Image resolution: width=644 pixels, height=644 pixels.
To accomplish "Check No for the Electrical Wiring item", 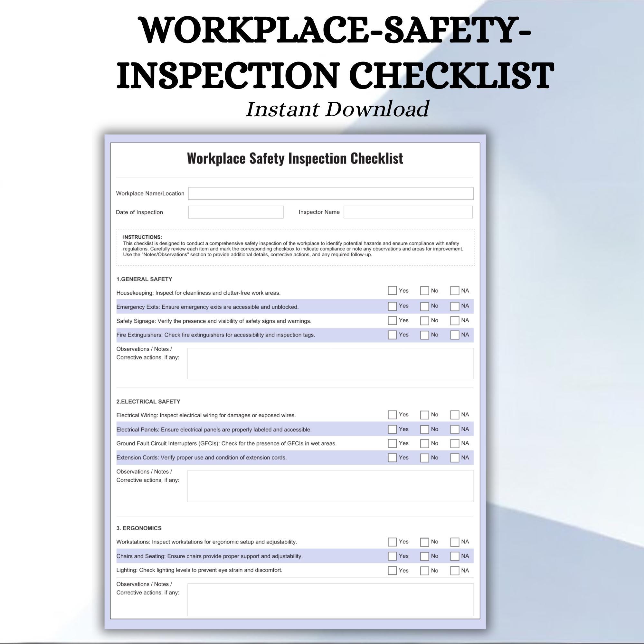I will (424, 415).
